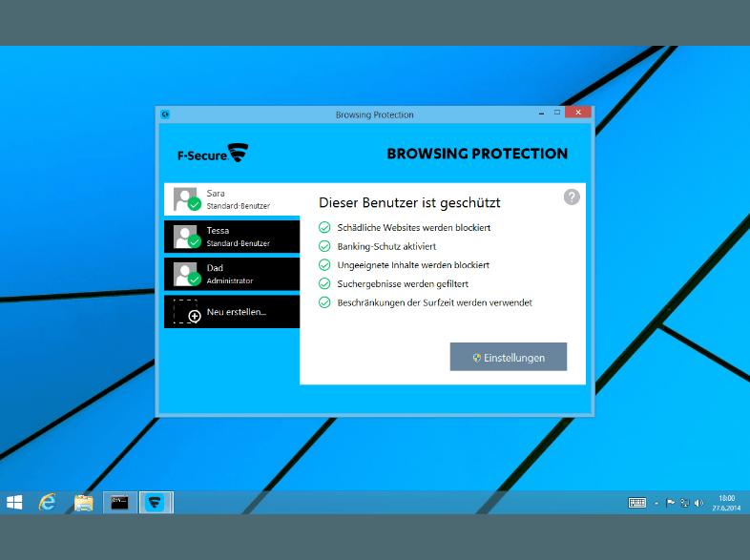This screenshot has width=750, height=560.
Task: Minimize the Browsing Protection window
Action: tap(541, 114)
